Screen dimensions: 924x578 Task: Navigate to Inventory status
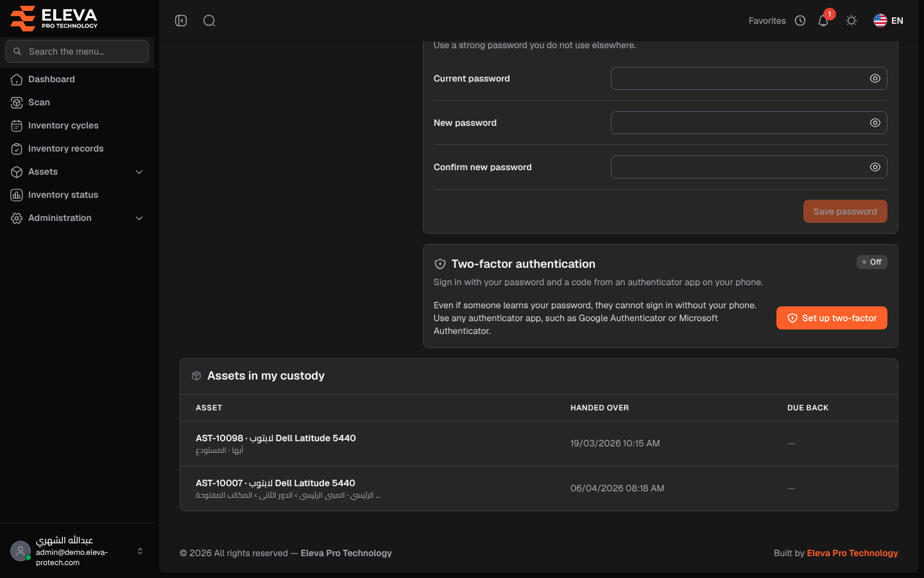[x=77, y=195]
